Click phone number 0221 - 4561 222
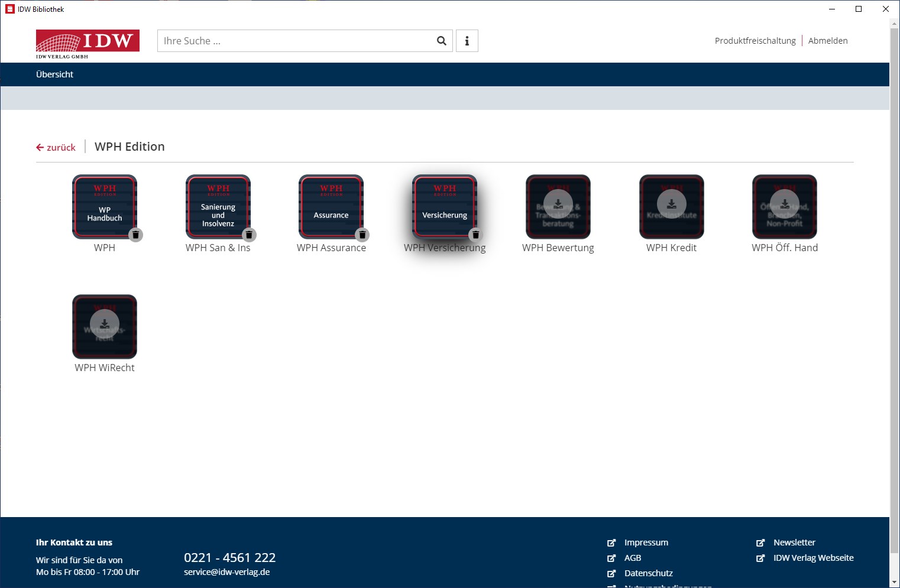The height and width of the screenshot is (588, 900). pyautogui.click(x=230, y=557)
